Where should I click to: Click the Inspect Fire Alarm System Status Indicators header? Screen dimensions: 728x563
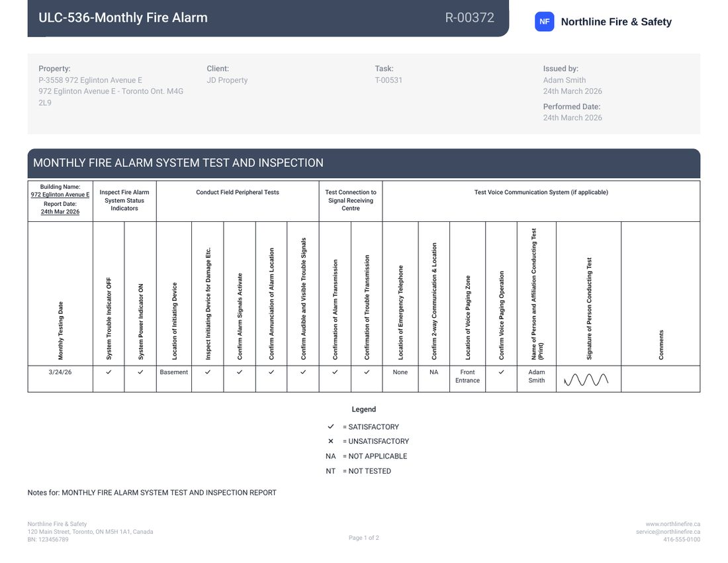pos(124,200)
